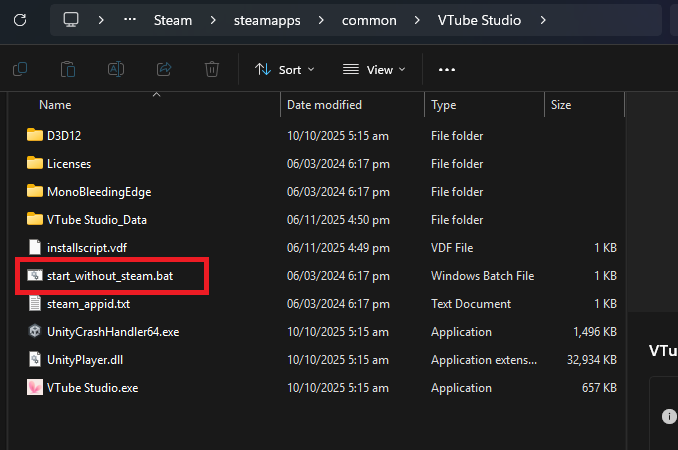Sort by Name column header
The image size is (678, 450).
55,105
